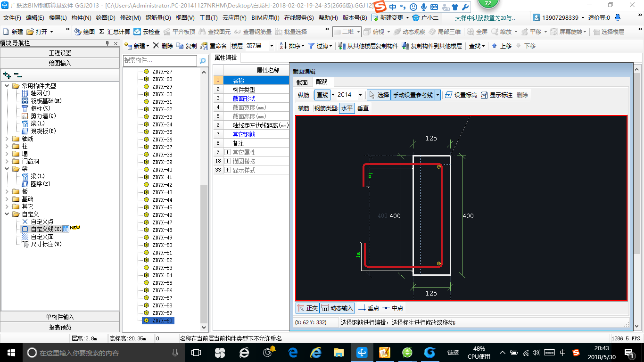Viewport: 644px width, 362px height.
Task: Click 批量选择 tool
Action: (x=291, y=32)
